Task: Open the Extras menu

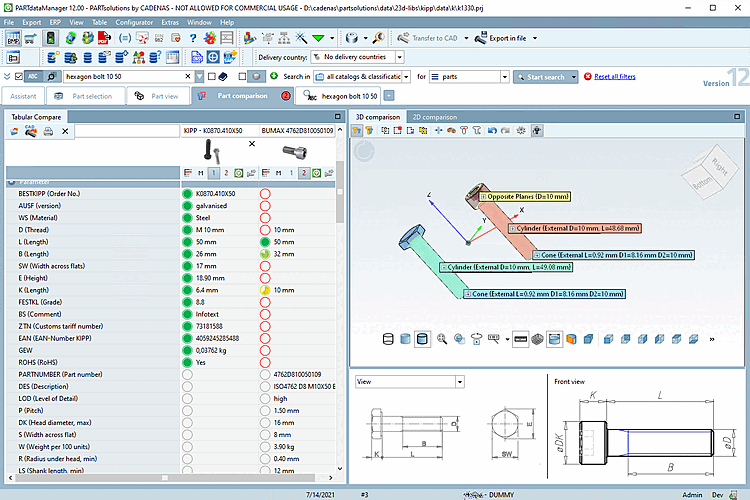Action: [170, 22]
